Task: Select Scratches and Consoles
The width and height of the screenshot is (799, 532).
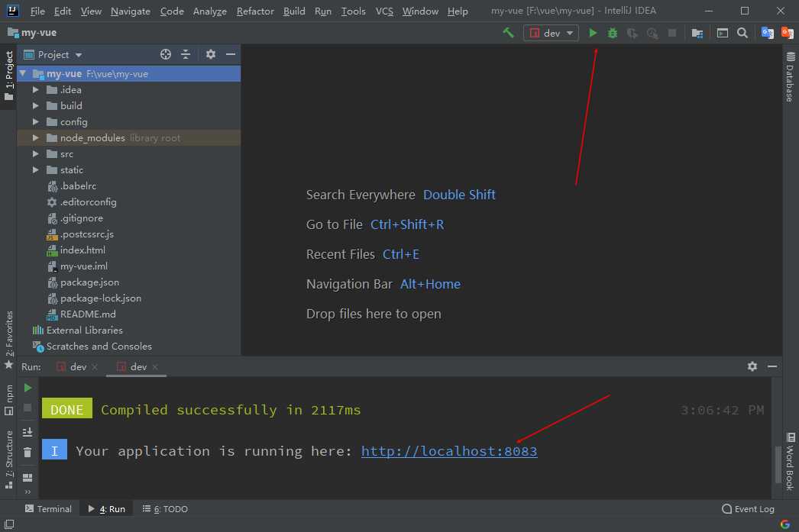Action: 99,347
